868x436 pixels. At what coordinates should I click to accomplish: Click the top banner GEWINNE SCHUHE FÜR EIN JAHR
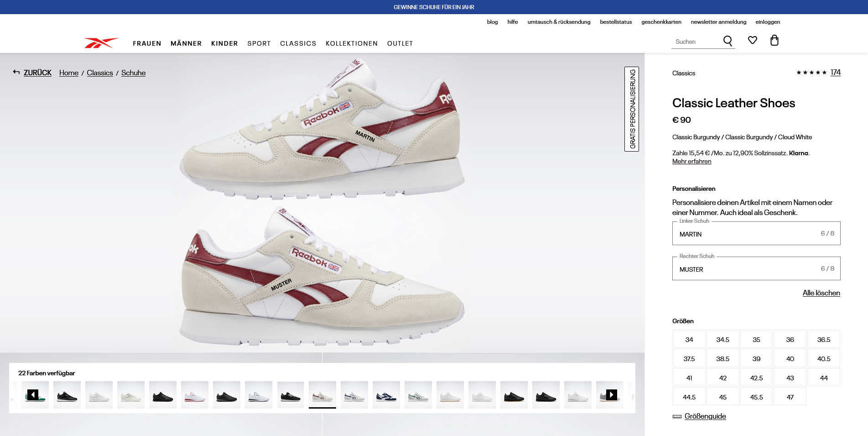tap(434, 7)
